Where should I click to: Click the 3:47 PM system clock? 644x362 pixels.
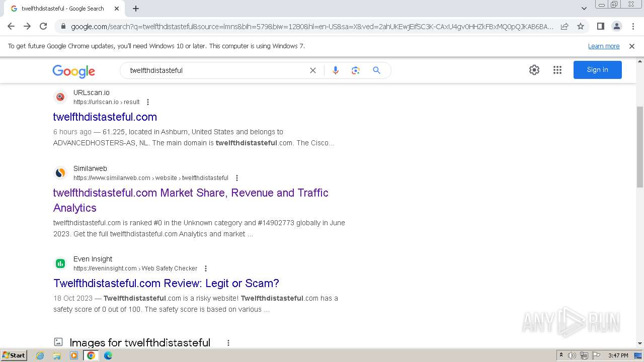click(x=618, y=355)
